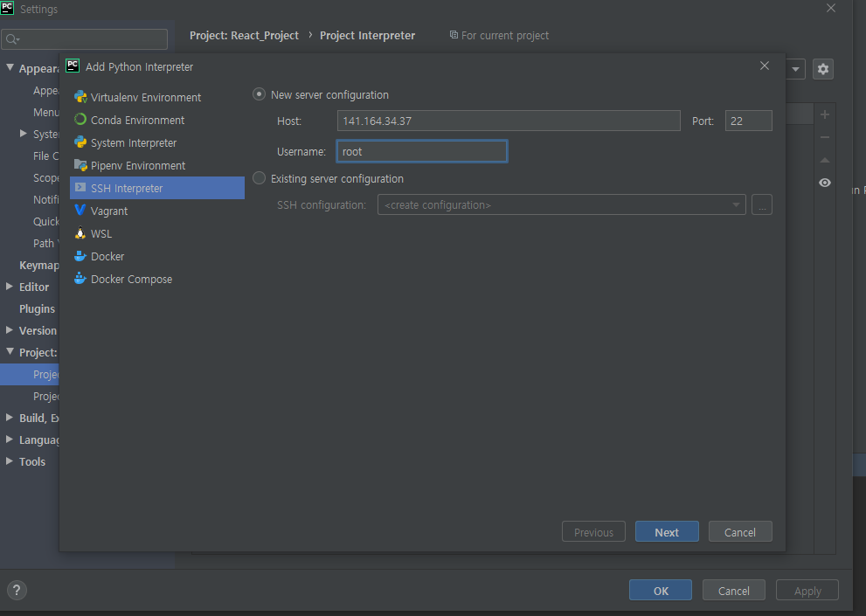
Task: Select the Vagrant option
Action: tap(156, 211)
